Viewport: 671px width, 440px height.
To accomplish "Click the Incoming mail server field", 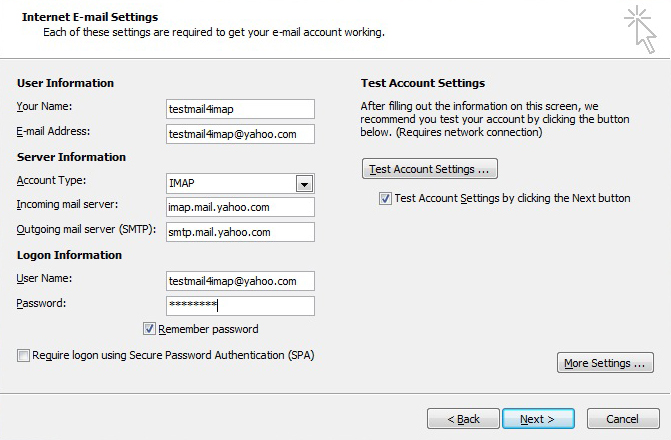I will coord(240,207).
